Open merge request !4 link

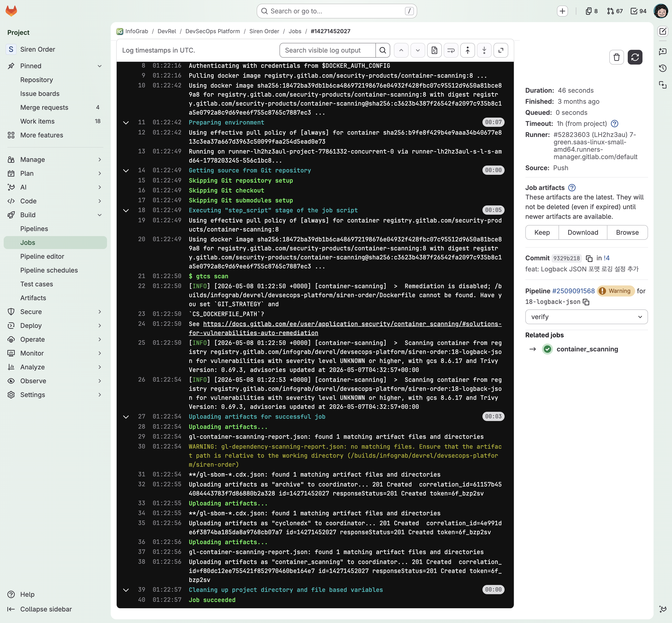point(607,258)
